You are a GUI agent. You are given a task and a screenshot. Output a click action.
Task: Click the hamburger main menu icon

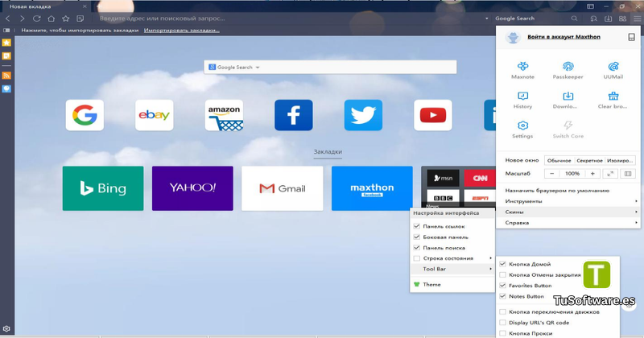(637, 19)
